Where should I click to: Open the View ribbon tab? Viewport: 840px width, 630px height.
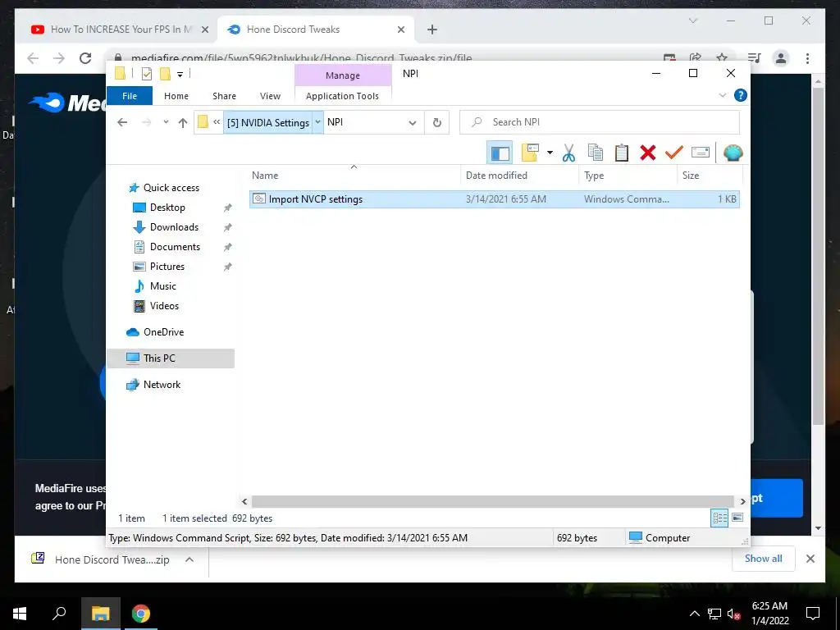point(270,96)
